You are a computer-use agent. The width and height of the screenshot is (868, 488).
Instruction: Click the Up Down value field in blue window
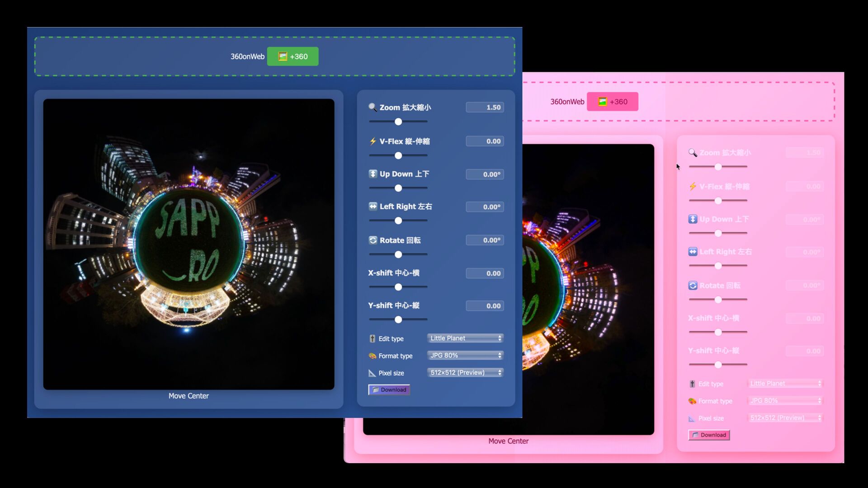(x=485, y=174)
